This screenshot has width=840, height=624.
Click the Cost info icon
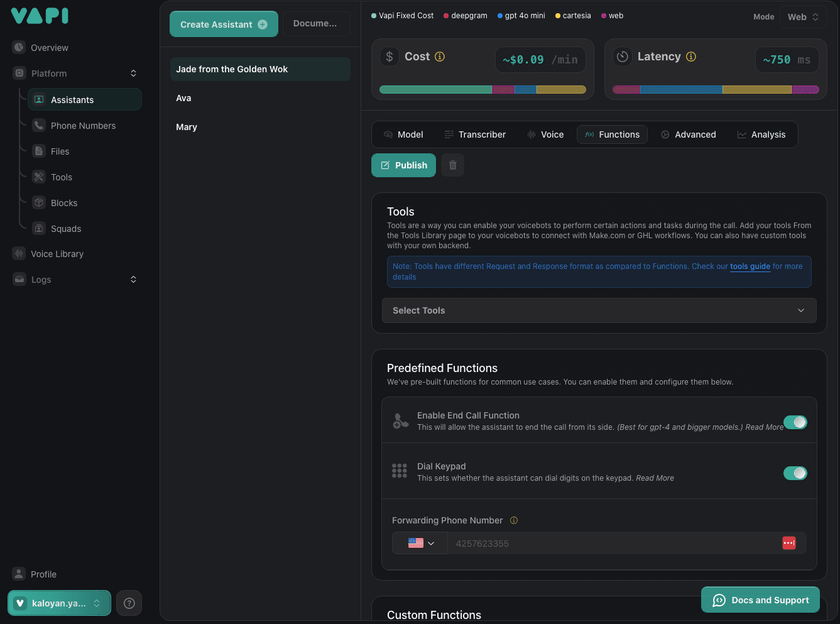[440, 57]
